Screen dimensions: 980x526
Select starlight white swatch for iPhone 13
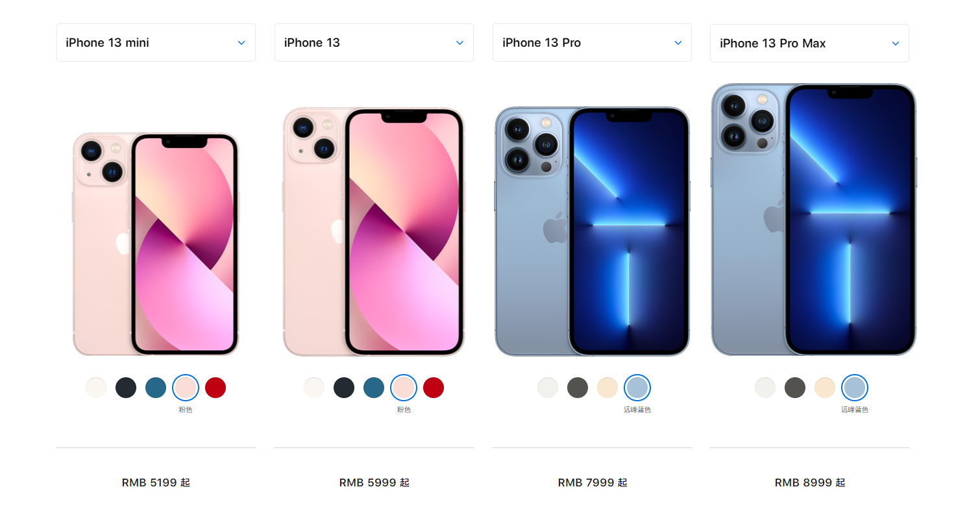coord(314,388)
